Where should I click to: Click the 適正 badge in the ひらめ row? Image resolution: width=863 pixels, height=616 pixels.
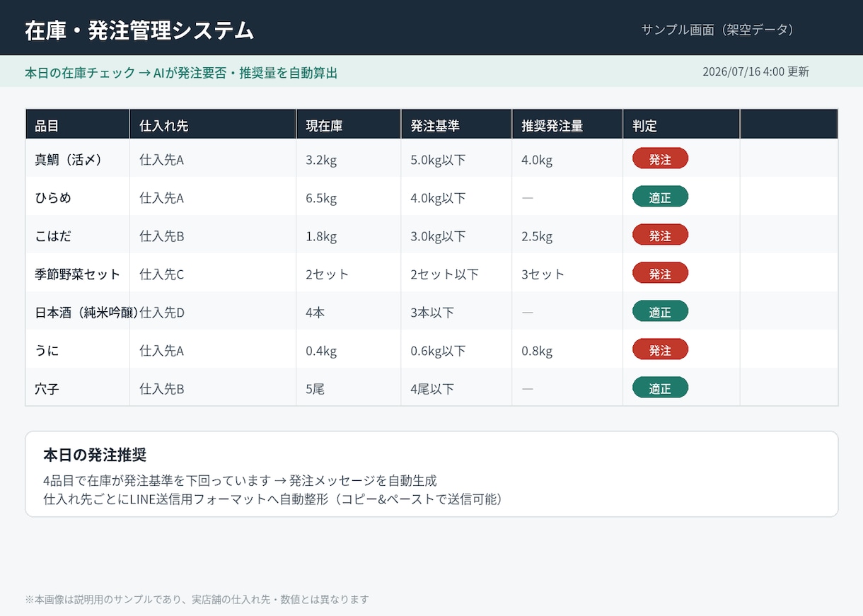[x=660, y=197]
